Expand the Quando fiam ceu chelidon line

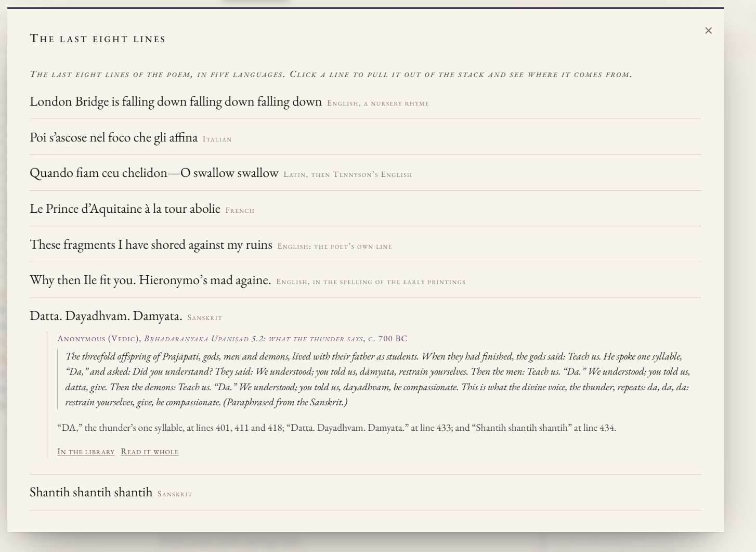(365, 173)
